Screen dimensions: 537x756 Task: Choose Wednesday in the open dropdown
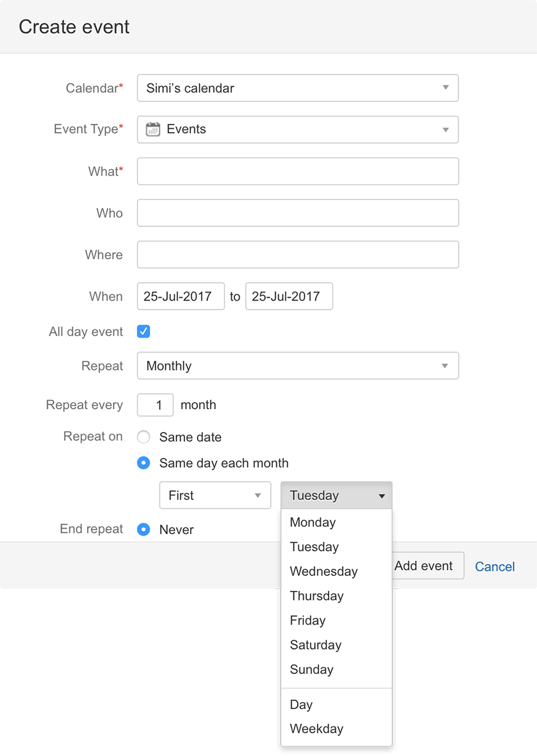tap(324, 571)
